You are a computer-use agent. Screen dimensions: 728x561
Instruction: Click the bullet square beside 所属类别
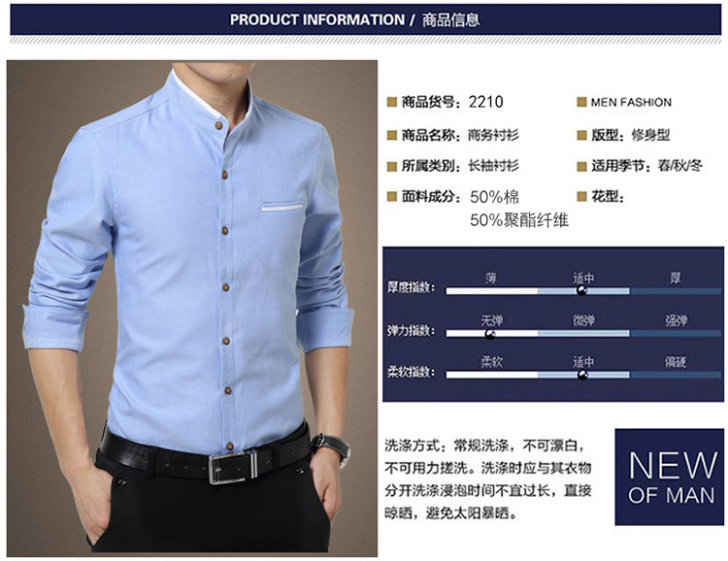point(392,166)
